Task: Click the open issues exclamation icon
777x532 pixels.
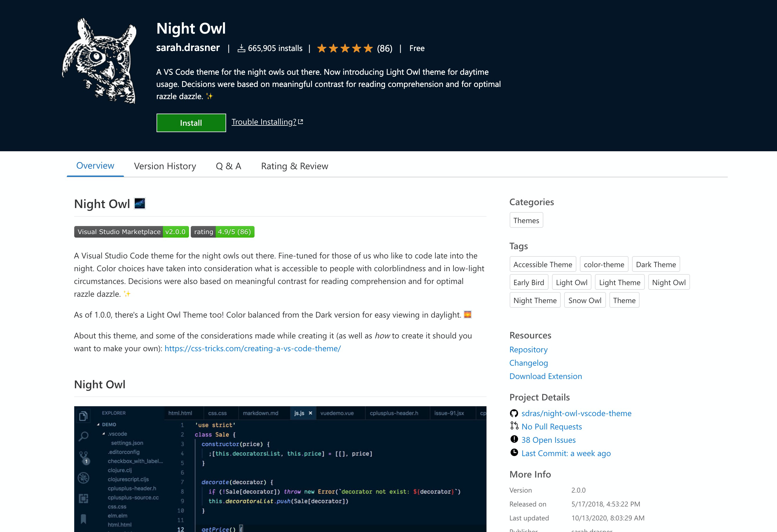Action: point(514,440)
